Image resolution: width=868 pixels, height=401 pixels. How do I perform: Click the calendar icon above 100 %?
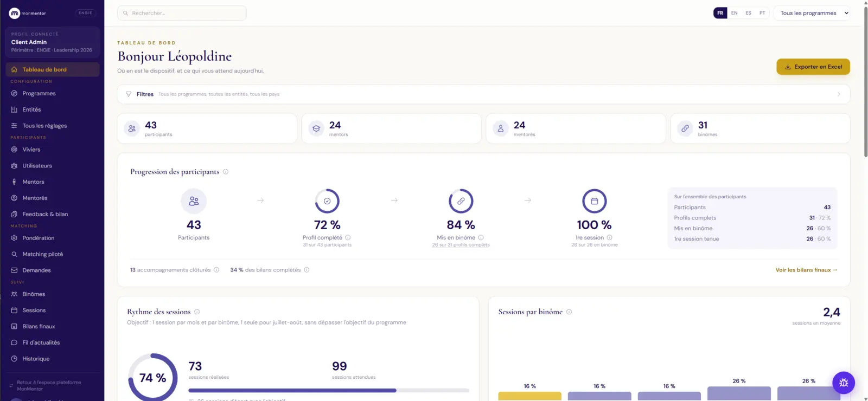595,201
